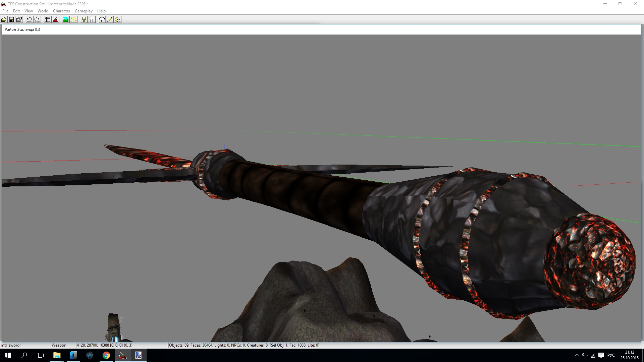Open File Explorer from the taskbar
Viewport: 644px width, 362px height.
[x=57, y=355]
